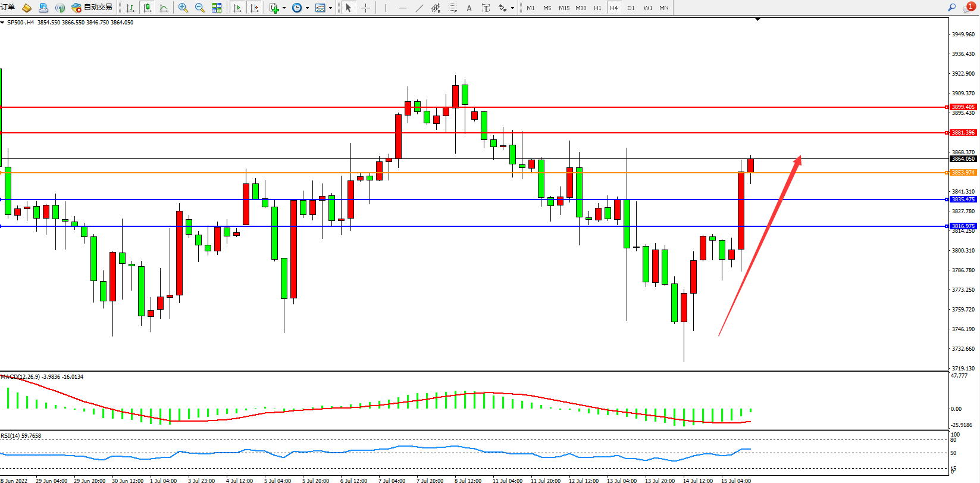The height and width of the screenshot is (483, 980).
Task: Switch chart to candlestick mode
Action: 147,8
